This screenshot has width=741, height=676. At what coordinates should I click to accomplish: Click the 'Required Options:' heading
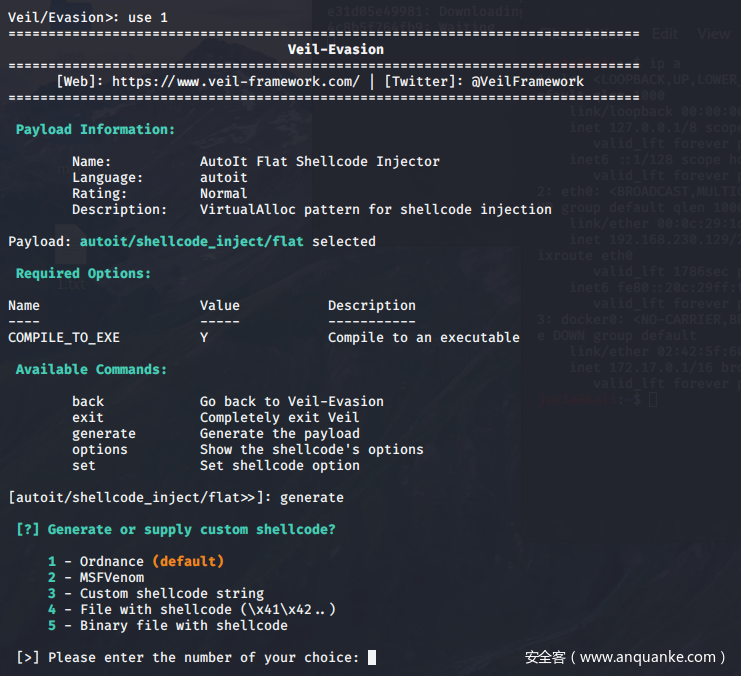[83, 273]
